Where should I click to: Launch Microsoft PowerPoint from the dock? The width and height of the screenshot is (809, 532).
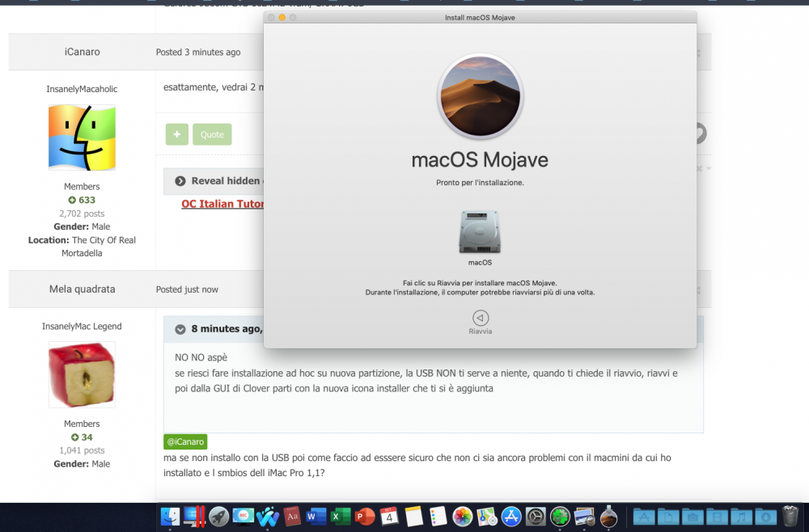click(365, 517)
